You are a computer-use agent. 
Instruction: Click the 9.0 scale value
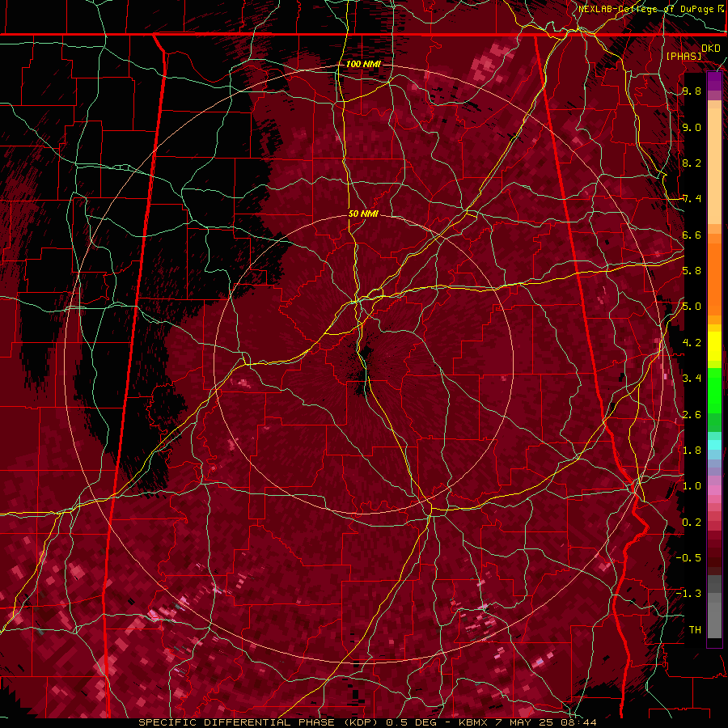[692, 127]
